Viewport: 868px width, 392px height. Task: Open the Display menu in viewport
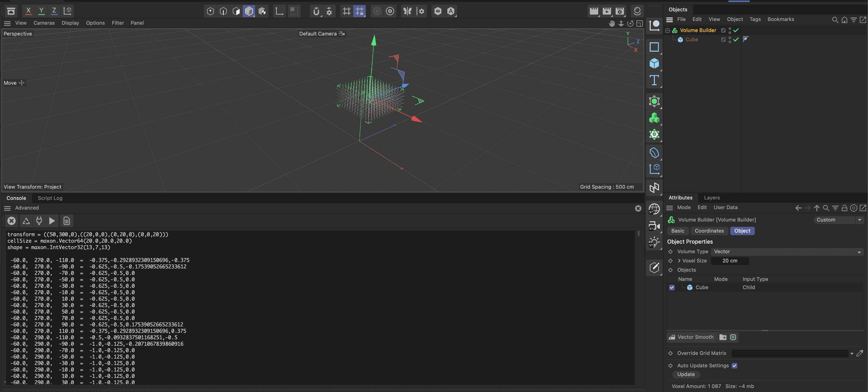click(x=70, y=23)
